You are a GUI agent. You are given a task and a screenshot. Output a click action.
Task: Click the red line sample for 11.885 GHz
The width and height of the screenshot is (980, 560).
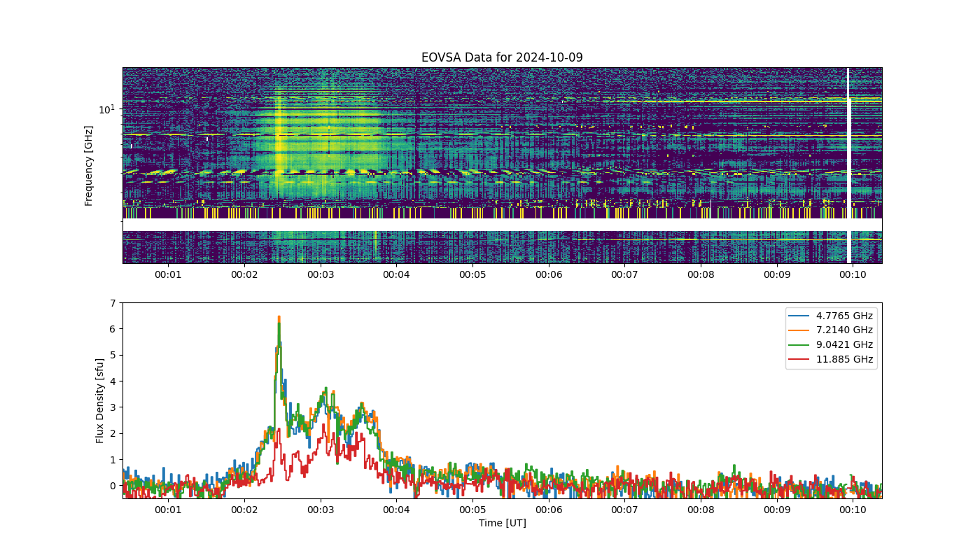pos(800,359)
